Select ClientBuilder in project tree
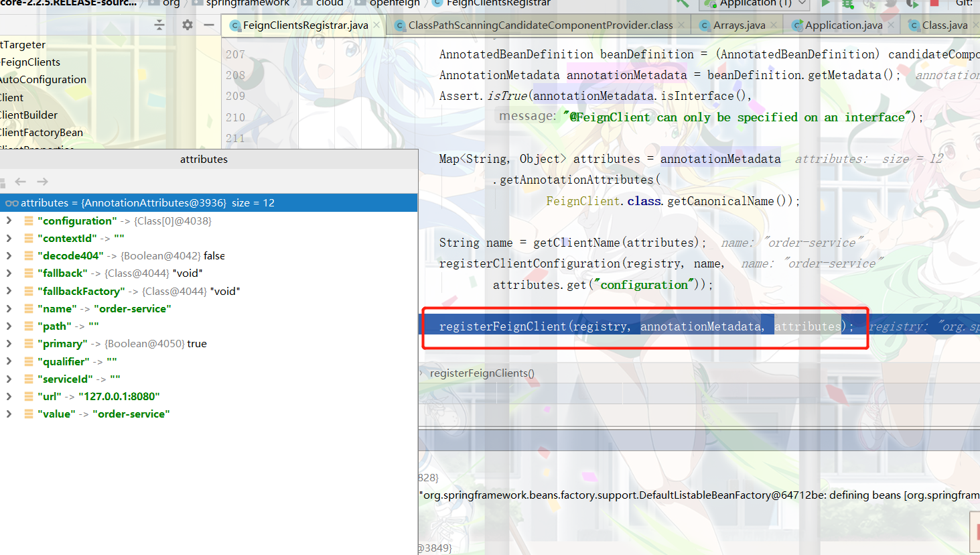 coord(29,115)
